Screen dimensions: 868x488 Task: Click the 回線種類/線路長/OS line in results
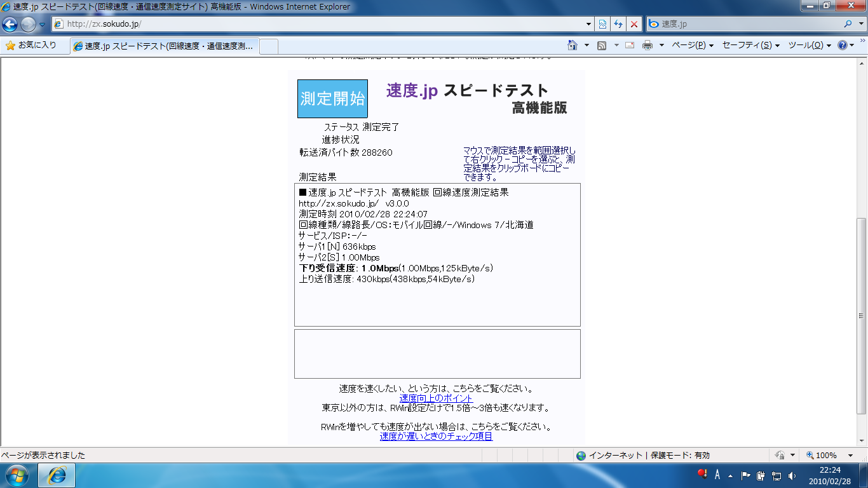pos(416,225)
